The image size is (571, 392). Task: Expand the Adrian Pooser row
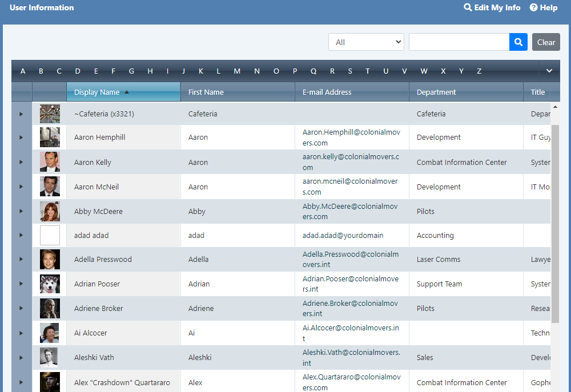pos(21,284)
